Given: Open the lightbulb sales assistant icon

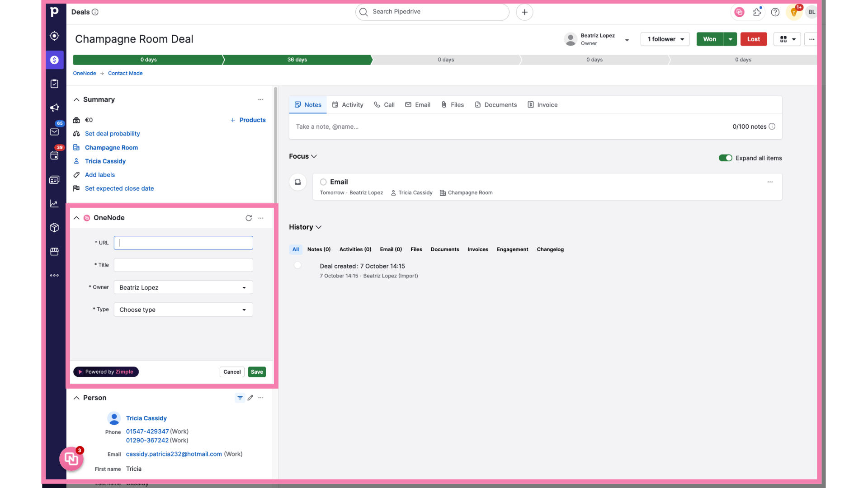Looking at the screenshot, I should (794, 12).
